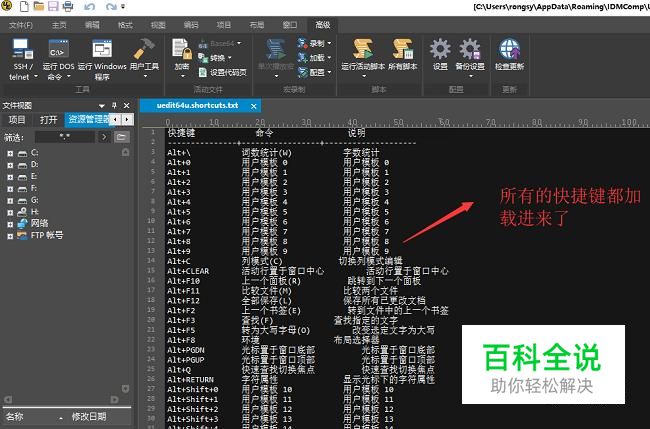Click the Redo arrow icon
The width and height of the screenshot is (650, 429).
click(111, 6)
